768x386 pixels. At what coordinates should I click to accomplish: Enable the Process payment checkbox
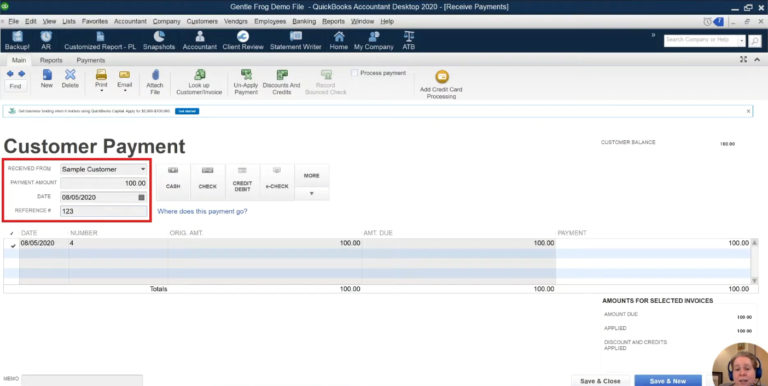click(355, 73)
